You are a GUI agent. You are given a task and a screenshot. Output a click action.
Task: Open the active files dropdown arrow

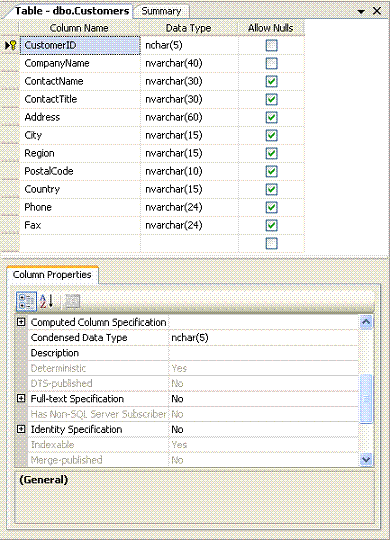361,11
